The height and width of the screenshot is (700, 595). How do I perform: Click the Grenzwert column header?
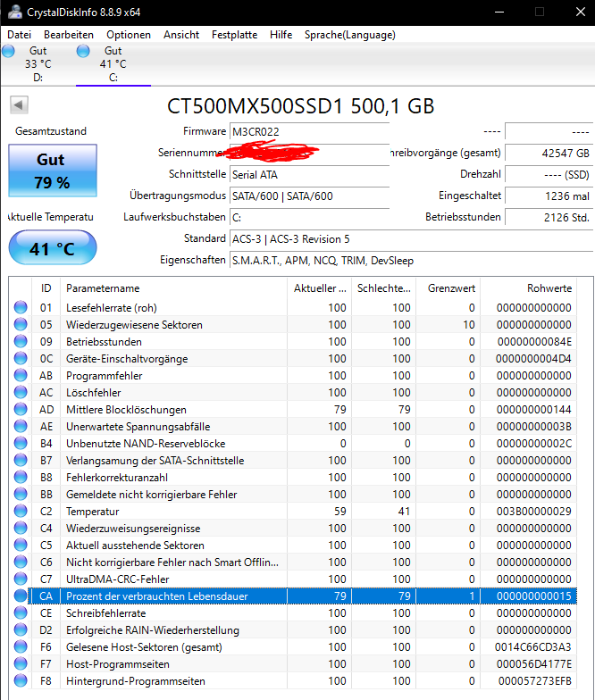(448, 288)
